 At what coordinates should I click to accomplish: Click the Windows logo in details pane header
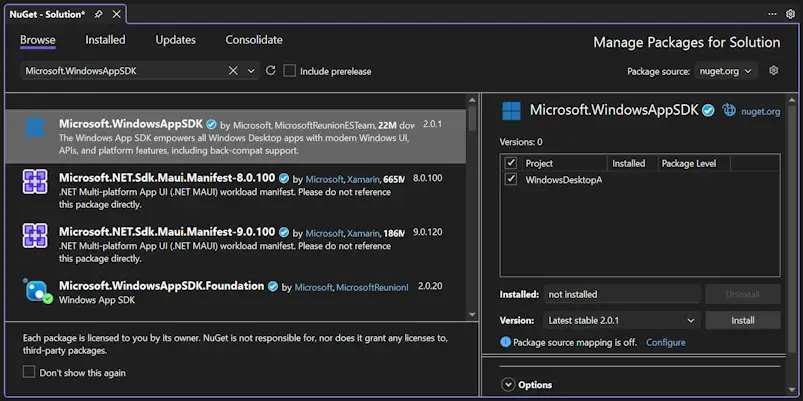[x=511, y=111]
